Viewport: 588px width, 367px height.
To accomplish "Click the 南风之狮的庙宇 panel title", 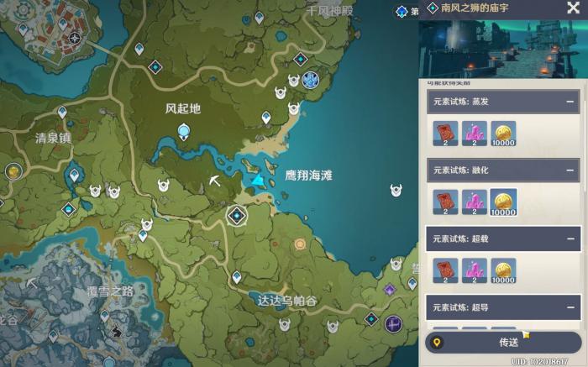I will coord(475,8).
